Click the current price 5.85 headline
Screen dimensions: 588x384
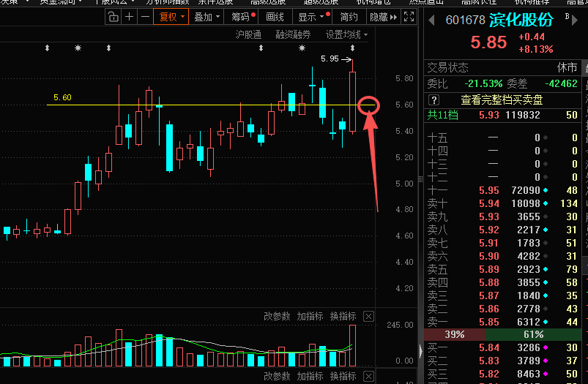[488, 42]
